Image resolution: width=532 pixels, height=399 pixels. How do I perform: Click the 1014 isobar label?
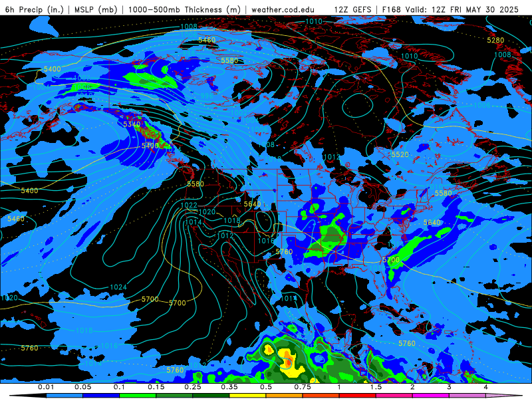[x=194, y=222]
